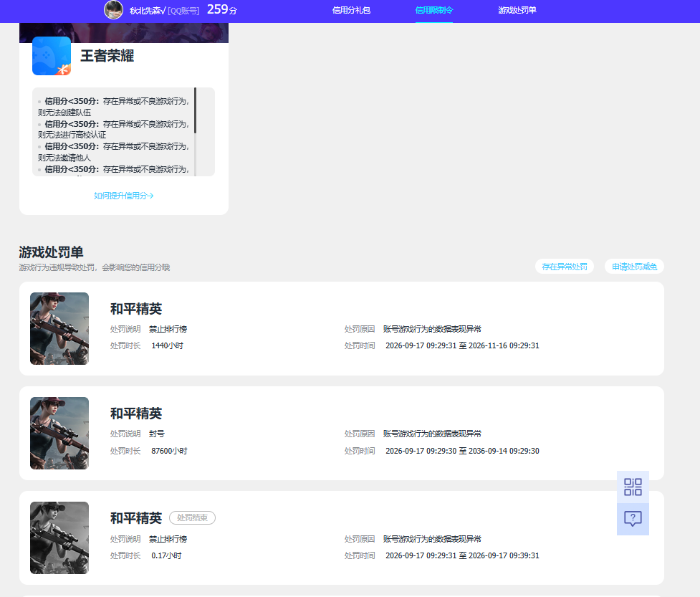This screenshot has width=700, height=597.
Task: Open the help question floating icon
Action: 633,519
